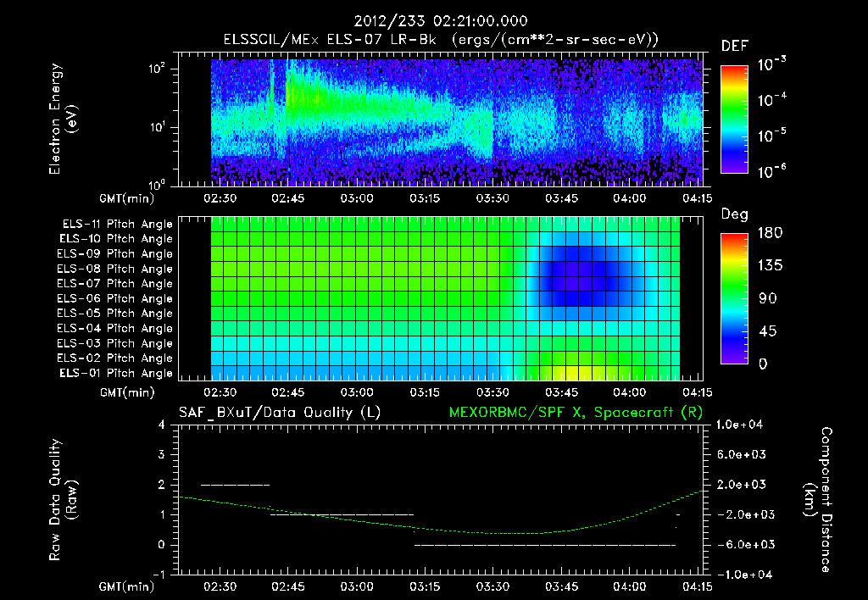Click the 3 tick on raw data quality axis
Viewport: 868px width, 600px height.
(x=162, y=454)
